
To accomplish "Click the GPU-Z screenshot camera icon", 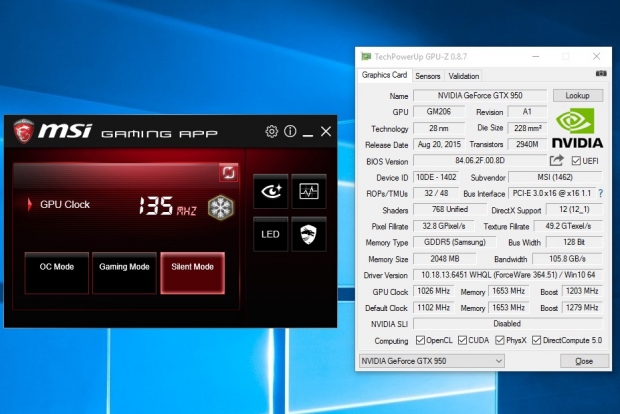I will [601, 74].
